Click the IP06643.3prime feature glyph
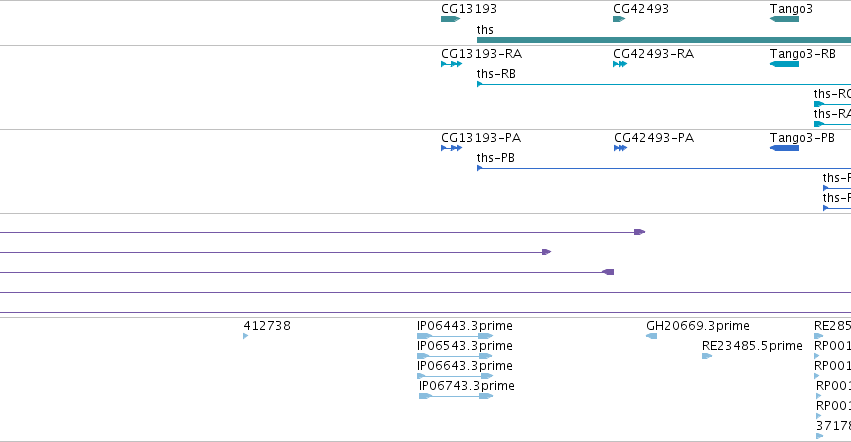This screenshot has width=851, height=442. click(x=455, y=376)
